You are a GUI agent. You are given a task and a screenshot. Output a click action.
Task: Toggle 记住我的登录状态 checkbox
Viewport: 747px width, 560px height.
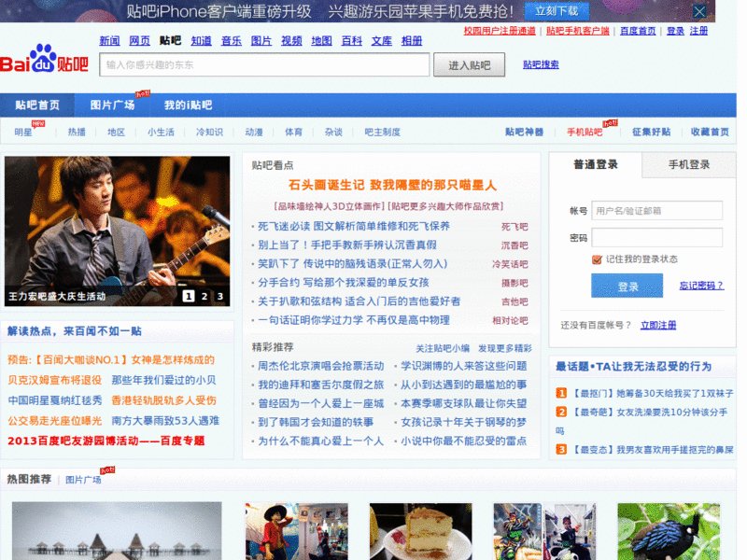point(597,259)
